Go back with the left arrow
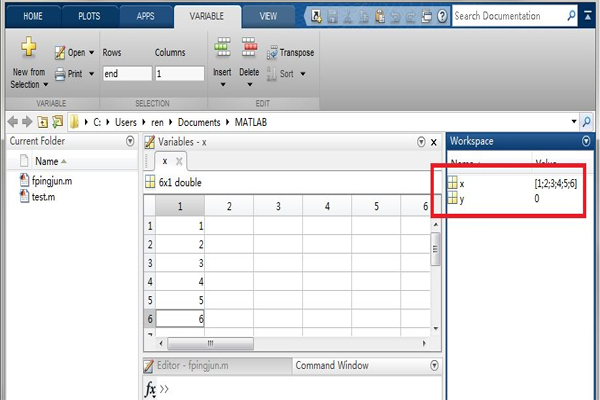The height and width of the screenshot is (400, 600). pos(13,122)
